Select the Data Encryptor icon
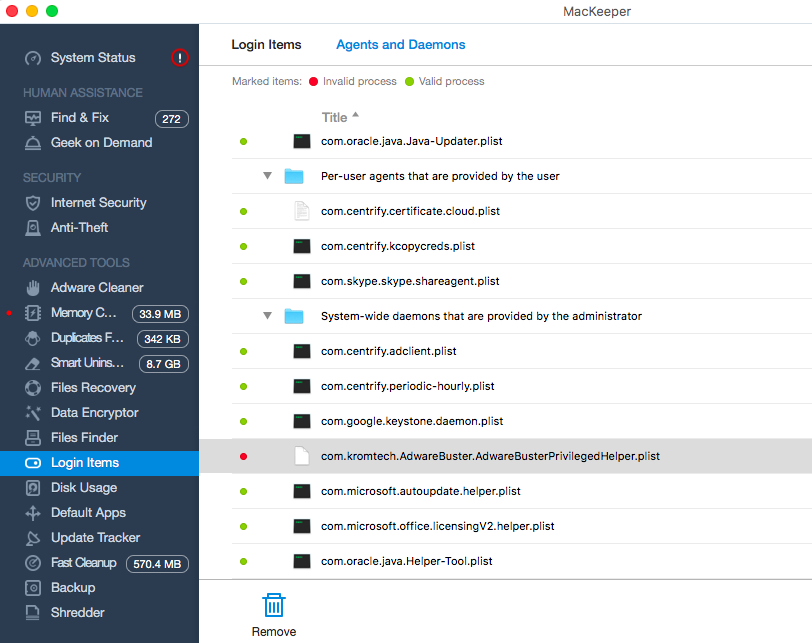 tap(33, 413)
